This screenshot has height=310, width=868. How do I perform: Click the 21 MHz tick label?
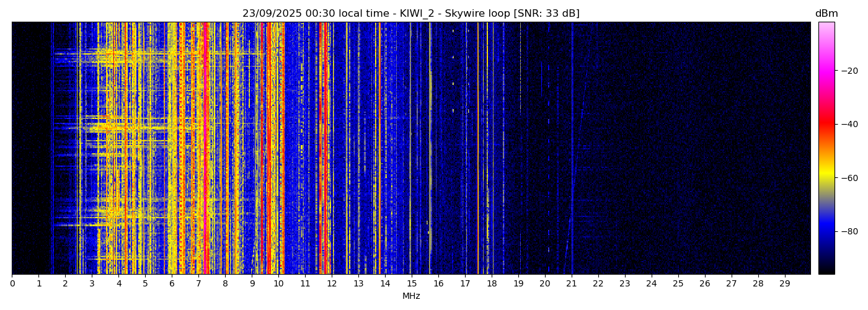pyautogui.click(x=572, y=284)
